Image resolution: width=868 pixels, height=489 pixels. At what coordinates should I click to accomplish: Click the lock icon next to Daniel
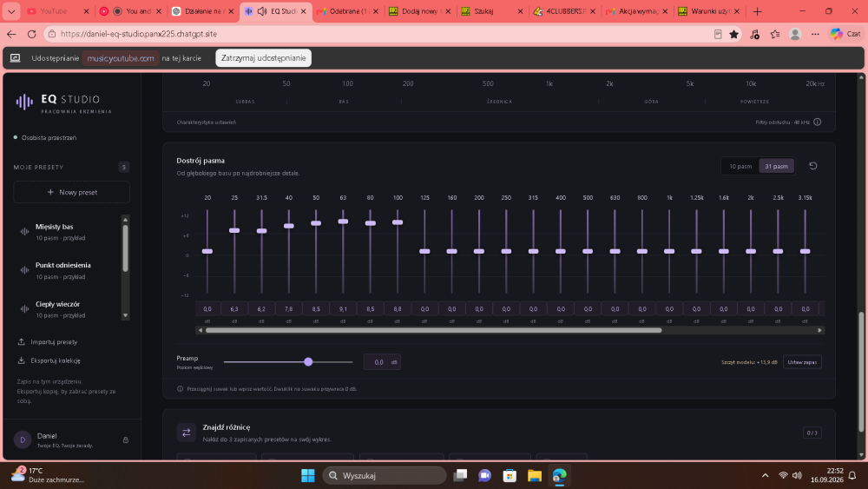(x=126, y=439)
